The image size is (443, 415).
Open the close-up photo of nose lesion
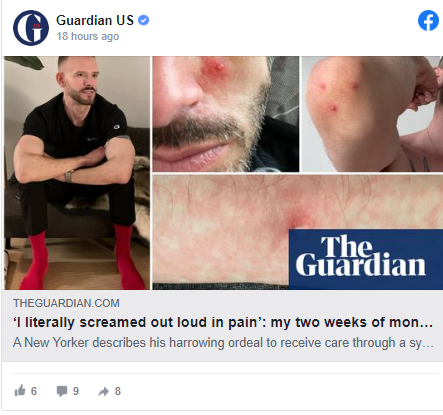(226, 114)
